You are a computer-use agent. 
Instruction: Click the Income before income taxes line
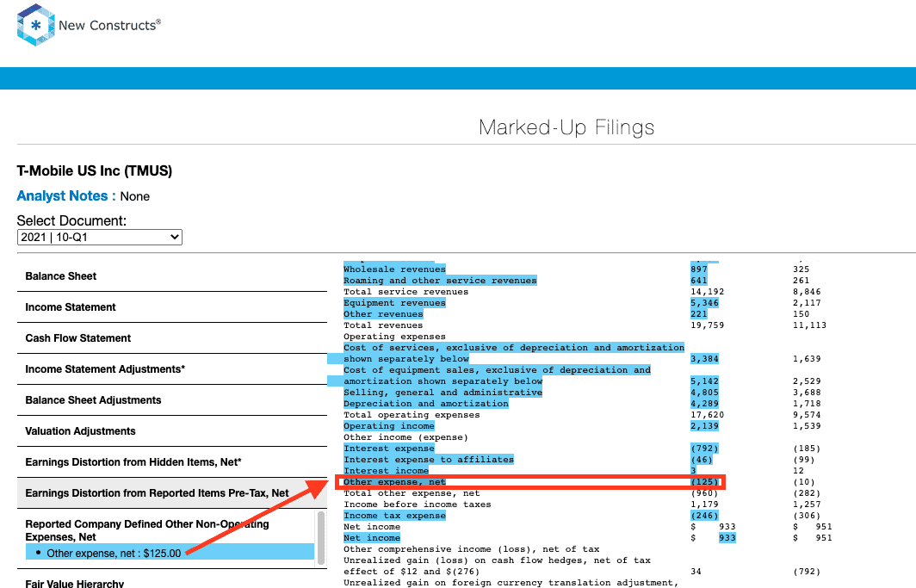pos(417,504)
